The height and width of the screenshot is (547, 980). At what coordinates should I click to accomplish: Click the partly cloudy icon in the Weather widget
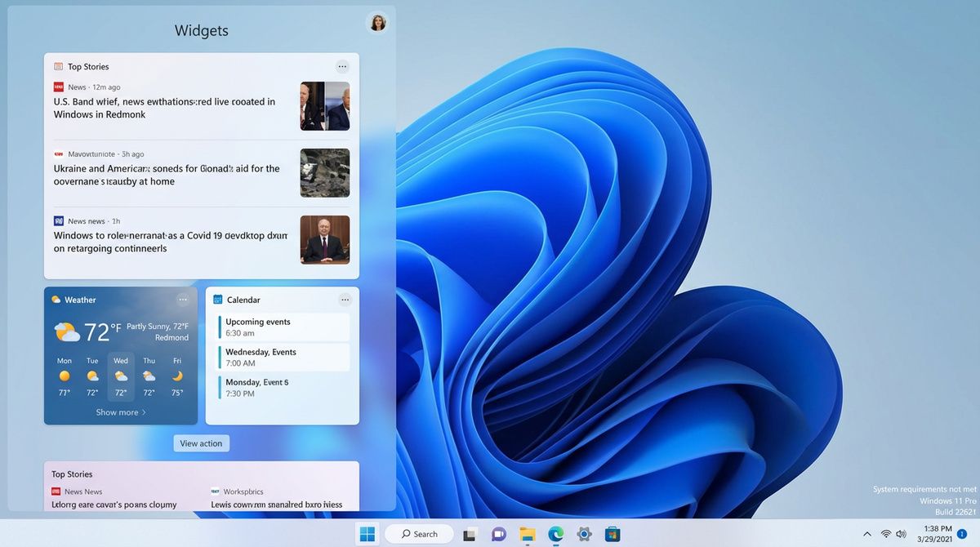point(69,330)
